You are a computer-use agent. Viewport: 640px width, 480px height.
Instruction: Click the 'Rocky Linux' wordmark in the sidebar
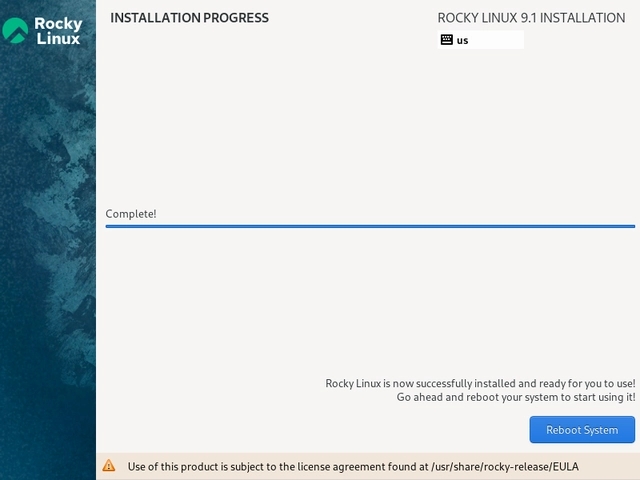pos(58,31)
